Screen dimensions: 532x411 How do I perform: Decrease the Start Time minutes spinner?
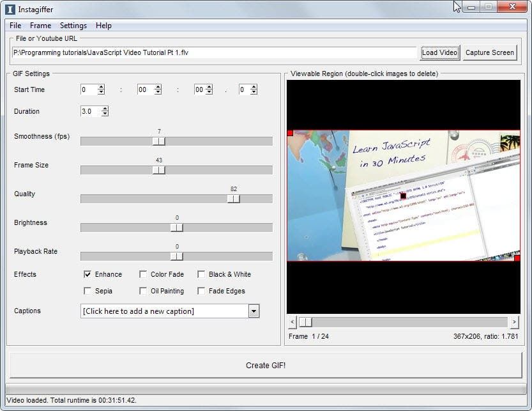coord(158,92)
